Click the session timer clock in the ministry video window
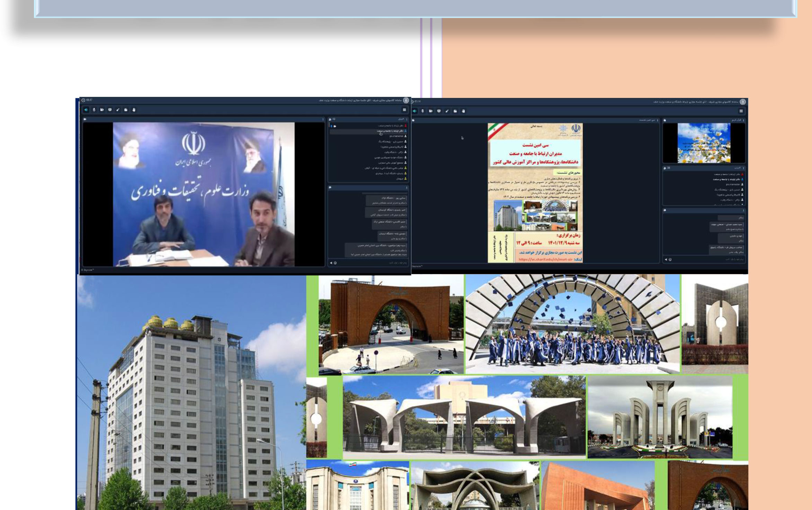 83,100
